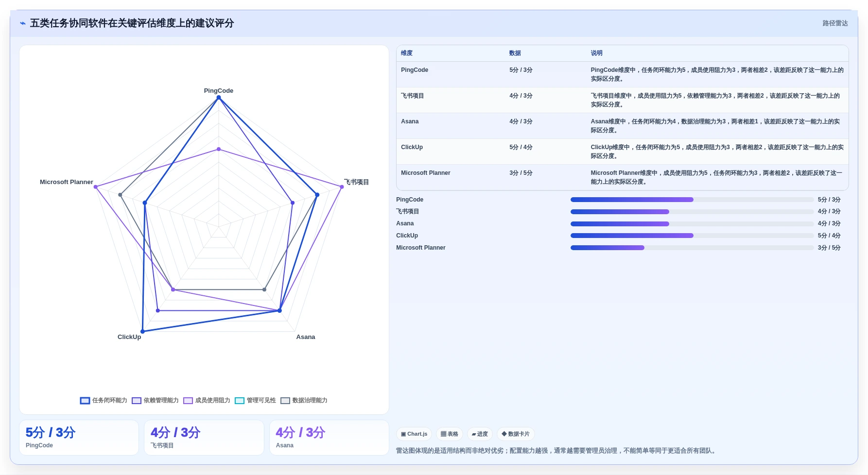Click the 说明 column header
This screenshot has width=868, height=475.
(596, 53)
